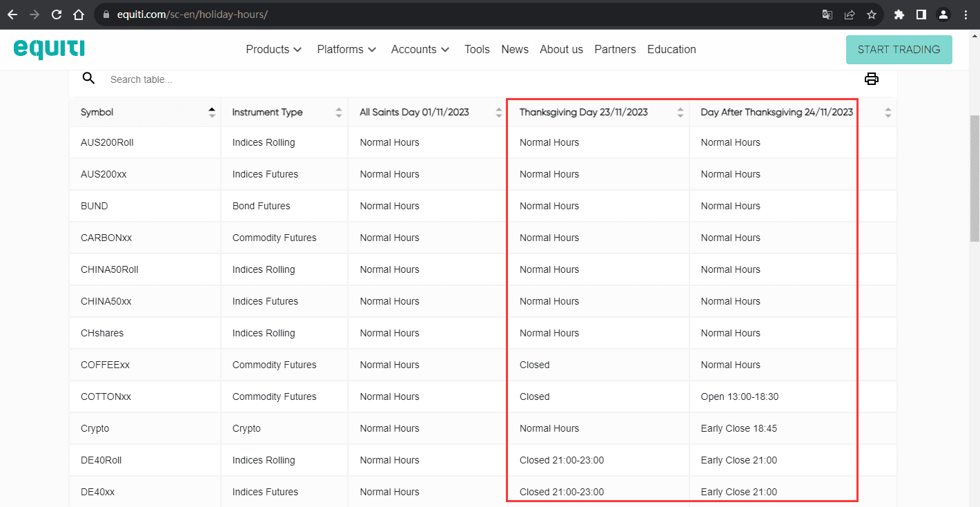Sort Thanksgiving Day 23/11/2023 column
The height and width of the screenshot is (507, 980).
680,112
